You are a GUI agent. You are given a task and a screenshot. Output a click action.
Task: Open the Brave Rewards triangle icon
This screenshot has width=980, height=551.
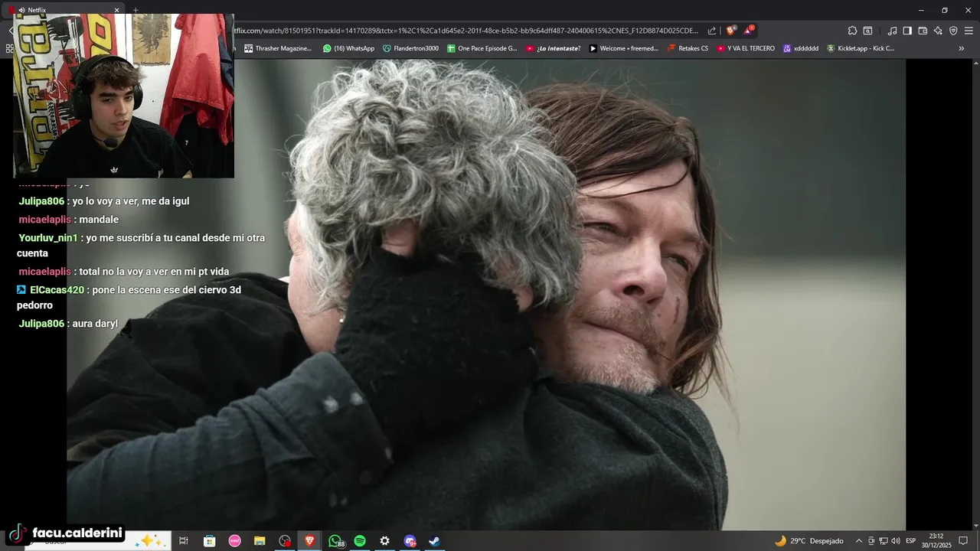(749, 31)
